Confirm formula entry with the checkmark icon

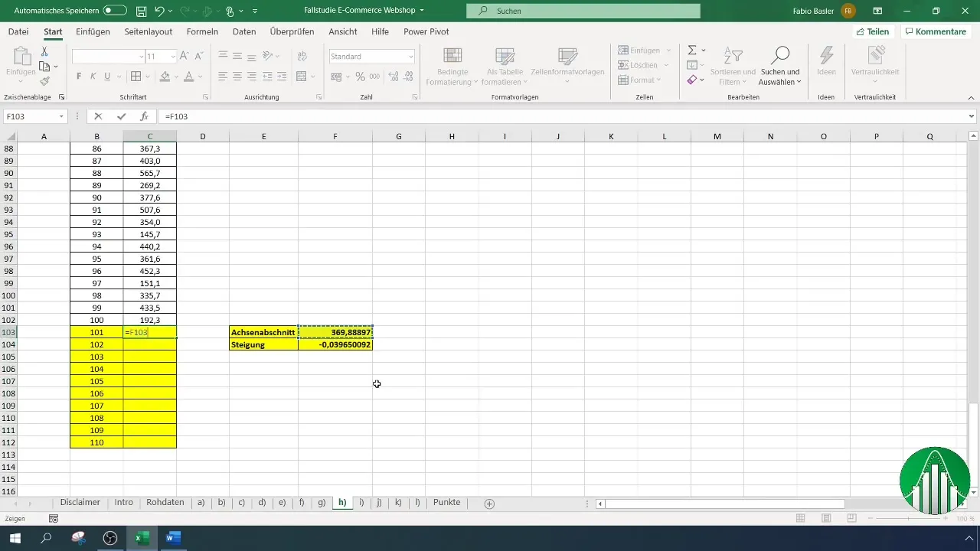coord(121,116)
